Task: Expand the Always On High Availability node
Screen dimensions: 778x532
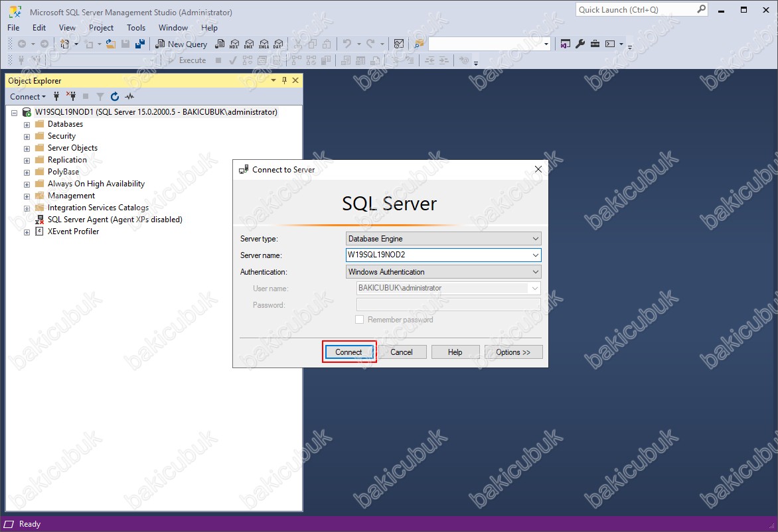Action: coord(27,184)
